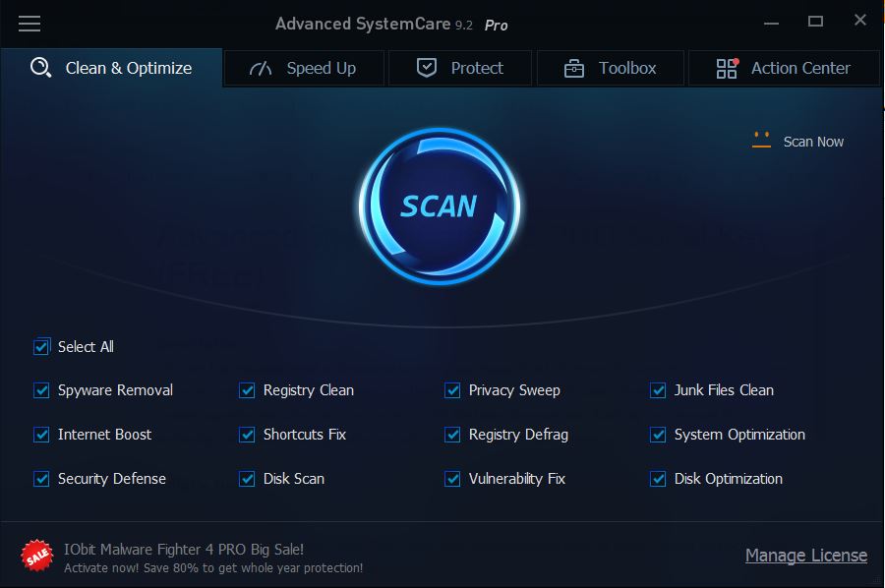Open the hamburger main menu
885x588 pixels.
29,24
